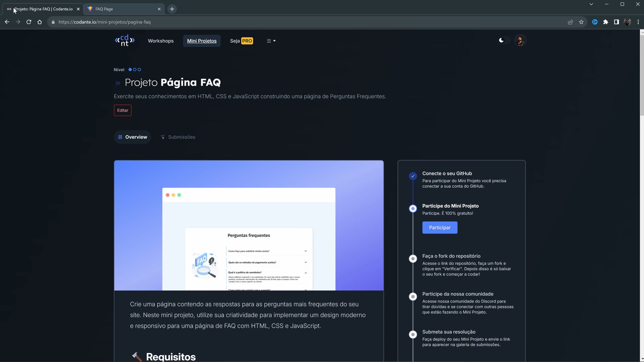This screenshot has width=644, height=362.
Task: Click the FAQ project preview image
Action: [249, 225]
